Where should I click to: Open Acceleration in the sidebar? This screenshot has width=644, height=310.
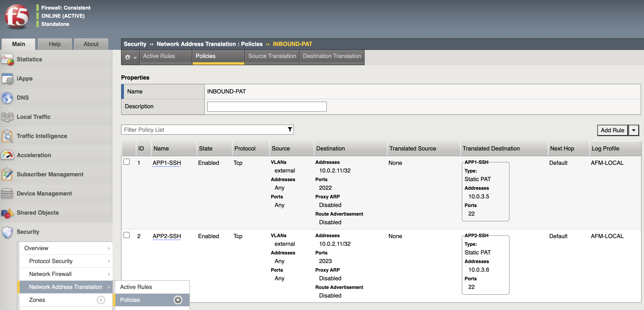coord(56,155)
